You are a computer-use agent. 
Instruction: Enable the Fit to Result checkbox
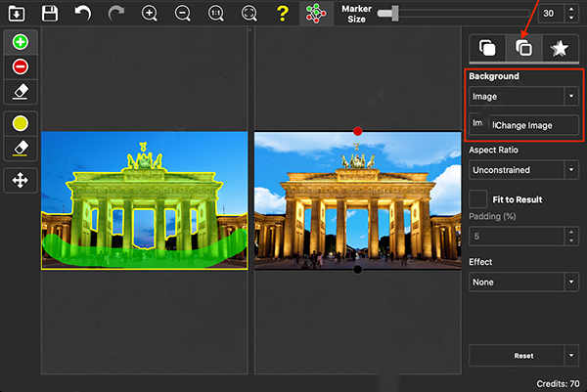click(478, 199)
